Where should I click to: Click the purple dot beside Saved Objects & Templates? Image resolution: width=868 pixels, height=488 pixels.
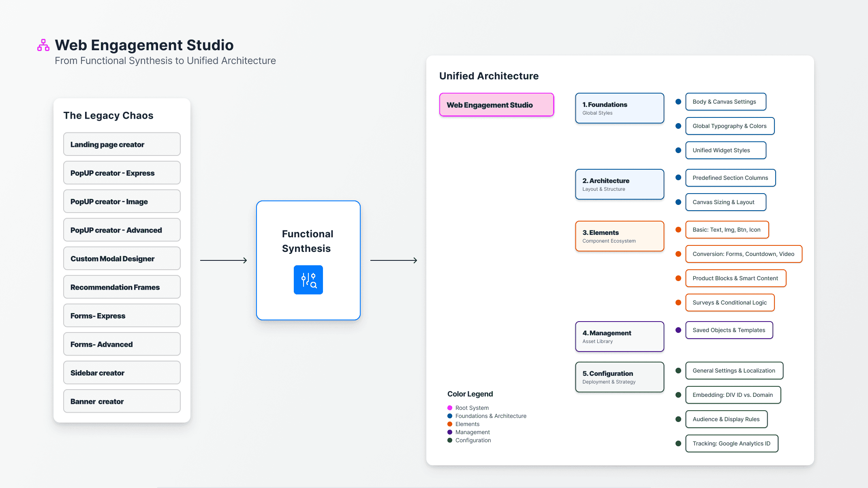click(x=678, y=330)
